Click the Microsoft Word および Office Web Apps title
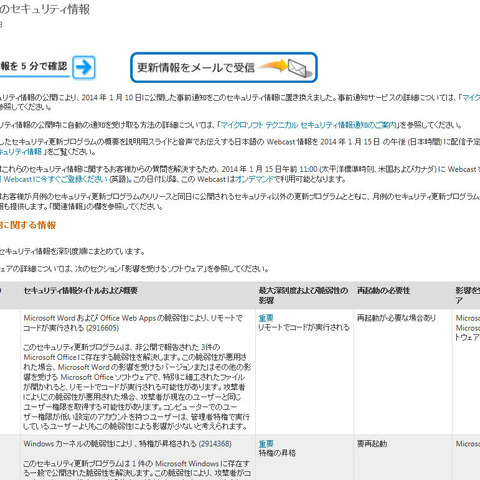The width and height of the screenshot is (480, 480). 133,323
